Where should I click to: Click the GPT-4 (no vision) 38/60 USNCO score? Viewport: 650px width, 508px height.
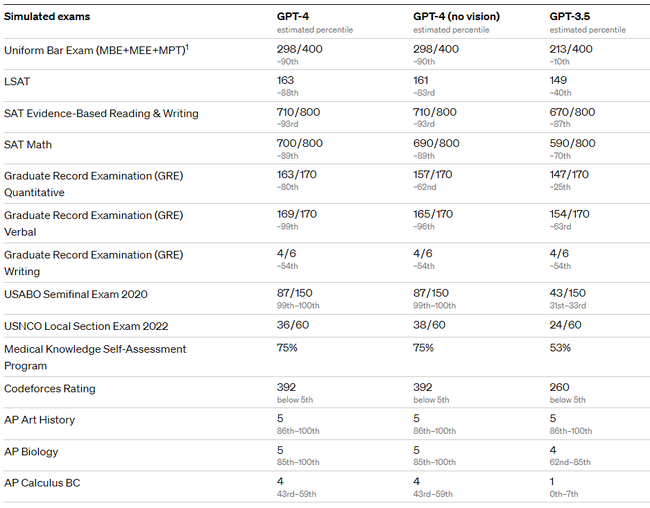pos(429,325)
